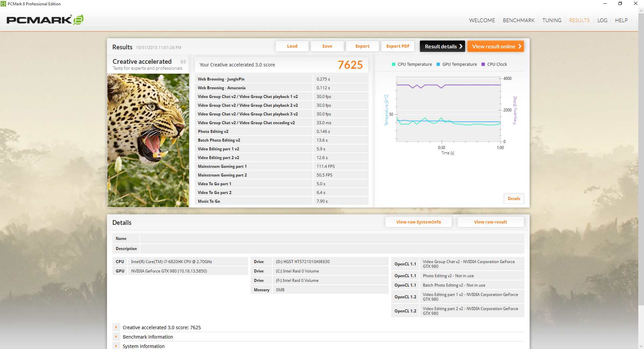Click the HGST HTS721010A9E630 drive entry
This screenshot has height=349, width=644.
coord(319,262)
